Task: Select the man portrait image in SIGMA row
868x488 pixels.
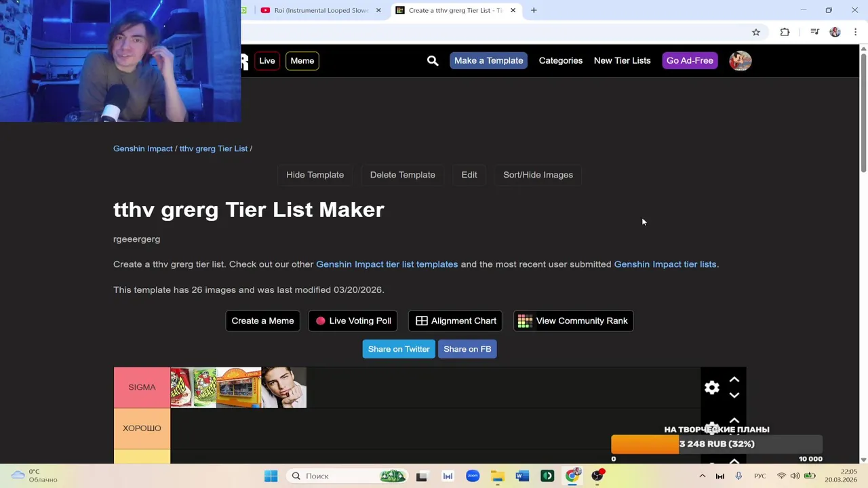Action: click(x=283, y=388)
